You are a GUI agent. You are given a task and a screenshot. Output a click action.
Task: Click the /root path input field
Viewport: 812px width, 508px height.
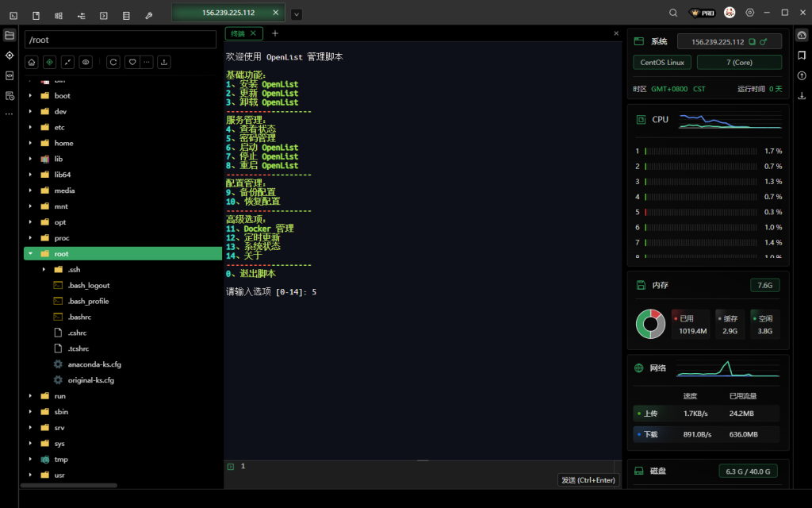tap(121, 40)
